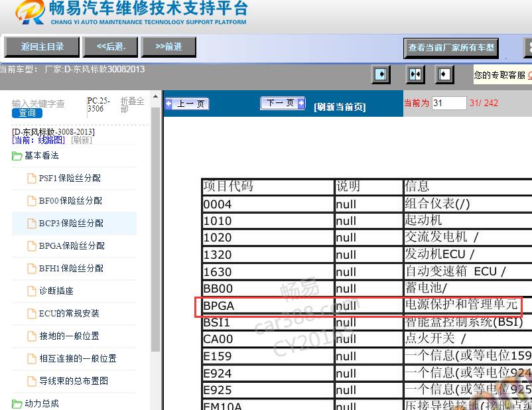Screen dimensions: 532x410
Task: Click the 1010 code cell
Action: click(x=268, y=221)
